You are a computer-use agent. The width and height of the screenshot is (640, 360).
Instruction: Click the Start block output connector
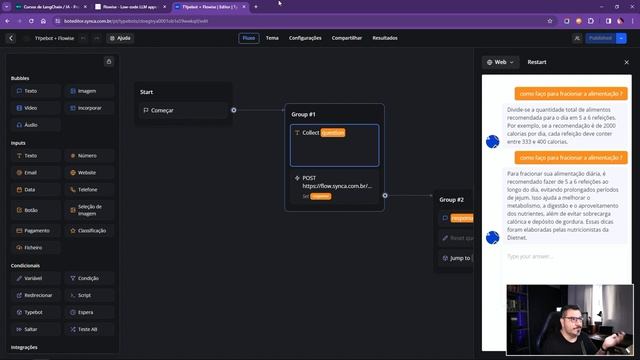coord(233,110)
